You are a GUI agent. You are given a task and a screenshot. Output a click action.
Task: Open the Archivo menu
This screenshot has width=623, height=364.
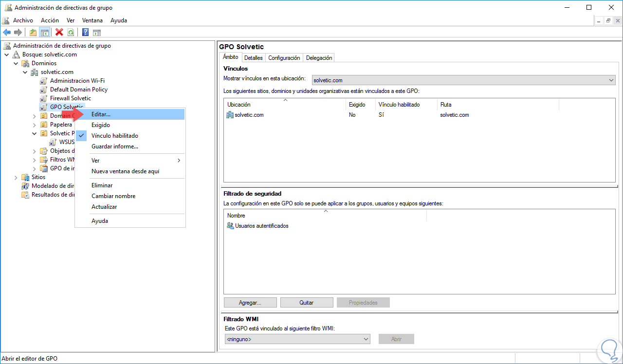point(23,20)
